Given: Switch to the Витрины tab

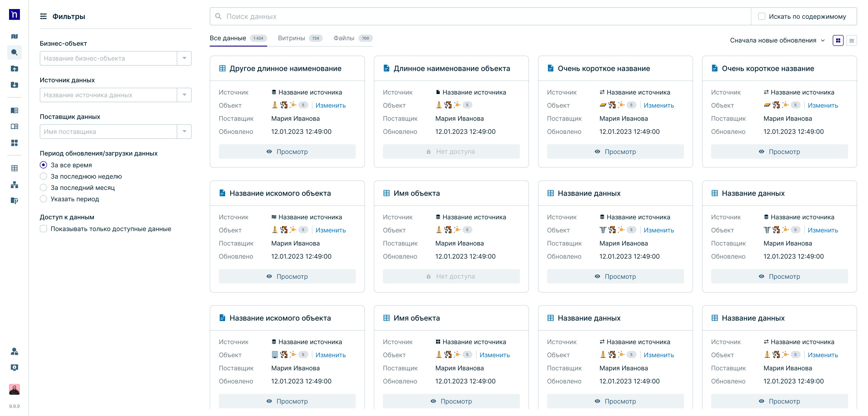Looking at the screenshot, I should [291, 38].
